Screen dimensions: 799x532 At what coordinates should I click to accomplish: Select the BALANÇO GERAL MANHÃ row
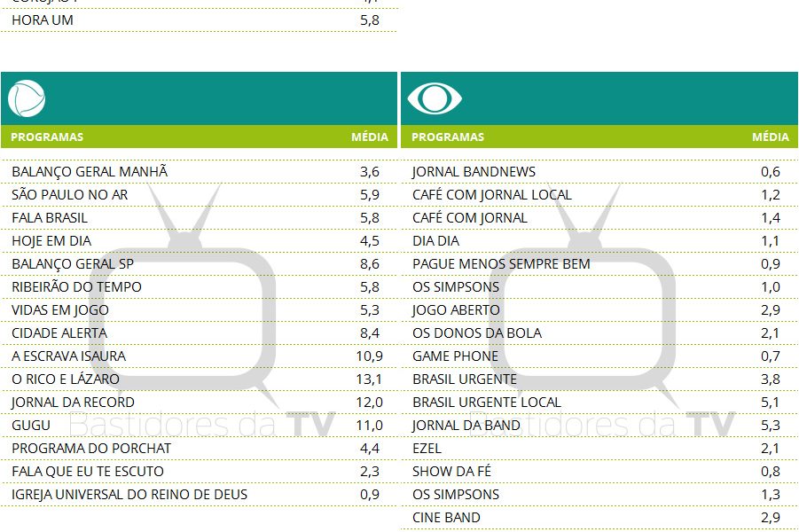click(x=90, y=172)
